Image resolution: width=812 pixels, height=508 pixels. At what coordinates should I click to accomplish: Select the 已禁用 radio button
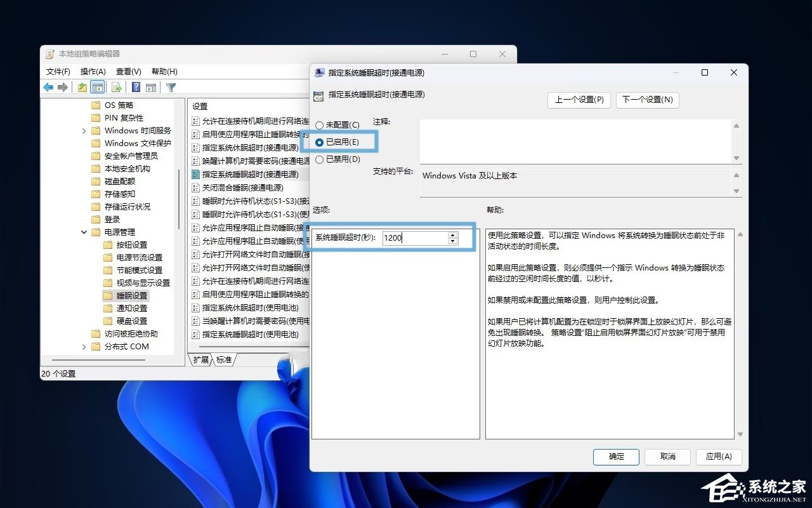coord(320,159)
